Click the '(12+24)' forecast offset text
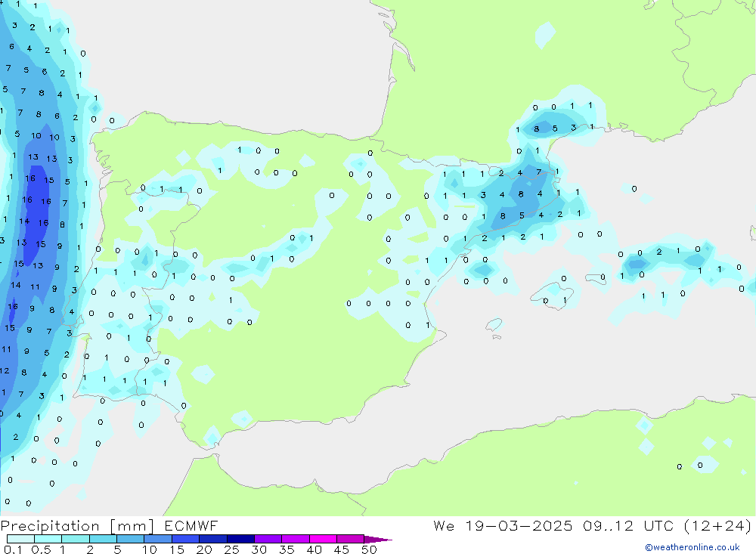 tap(717, 525)
